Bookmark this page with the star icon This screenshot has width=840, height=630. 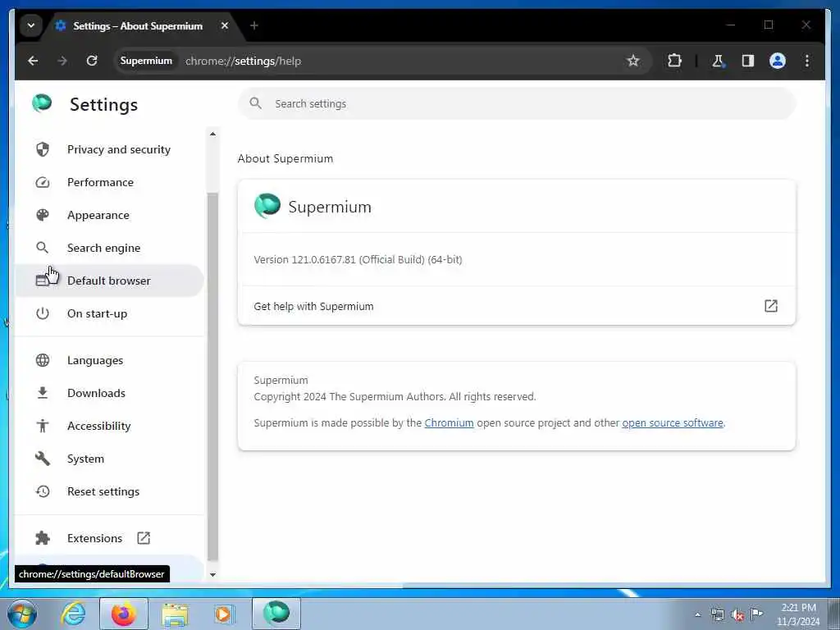633,61
